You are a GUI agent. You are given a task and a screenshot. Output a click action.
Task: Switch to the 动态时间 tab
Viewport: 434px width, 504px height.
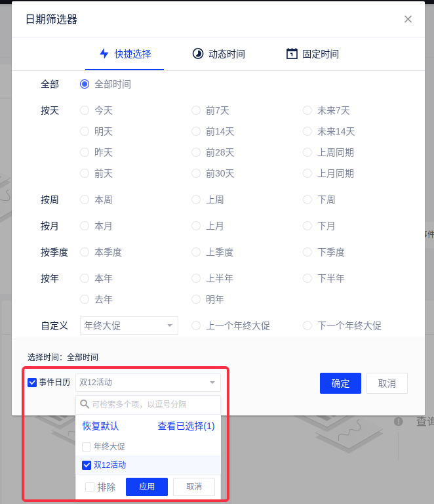click(218, 54)
